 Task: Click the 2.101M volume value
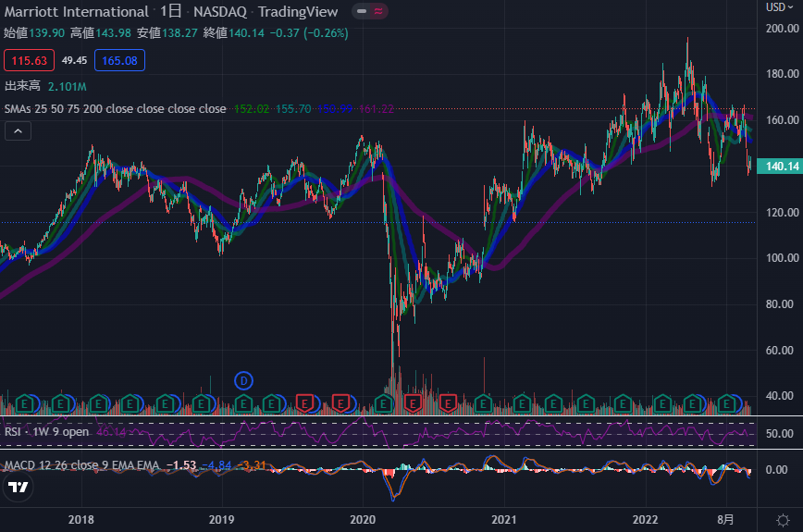[x=68, y=87]
